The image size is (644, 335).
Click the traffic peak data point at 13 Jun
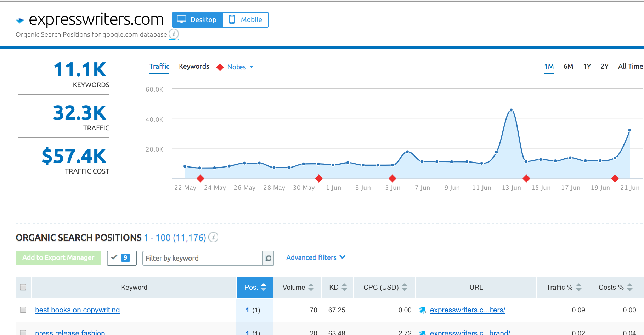point(511,110)
